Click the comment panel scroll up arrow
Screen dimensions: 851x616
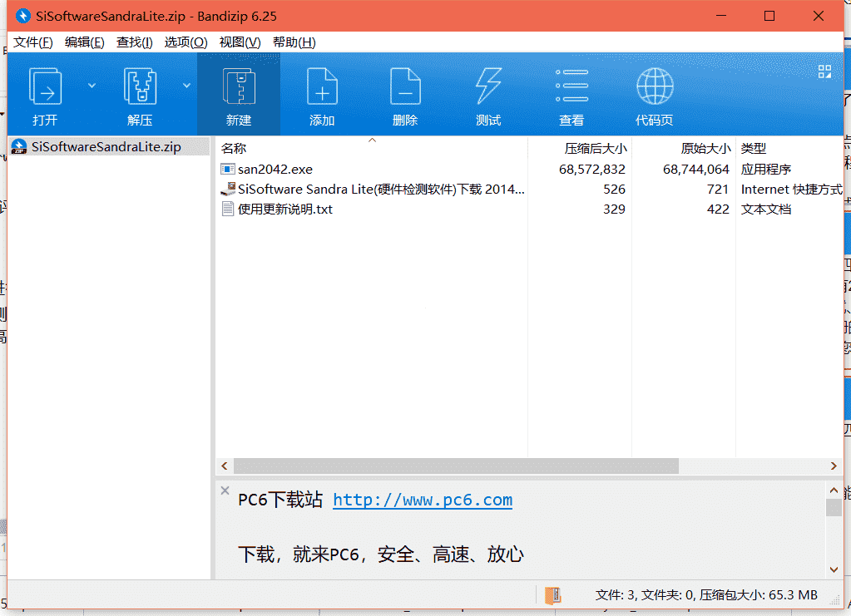coord(834,490)
